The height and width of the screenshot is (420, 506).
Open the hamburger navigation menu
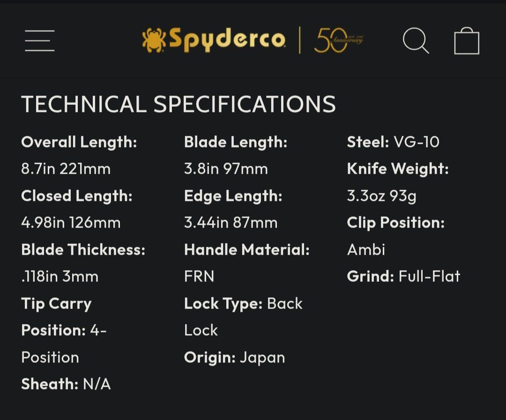pos(40,41)
